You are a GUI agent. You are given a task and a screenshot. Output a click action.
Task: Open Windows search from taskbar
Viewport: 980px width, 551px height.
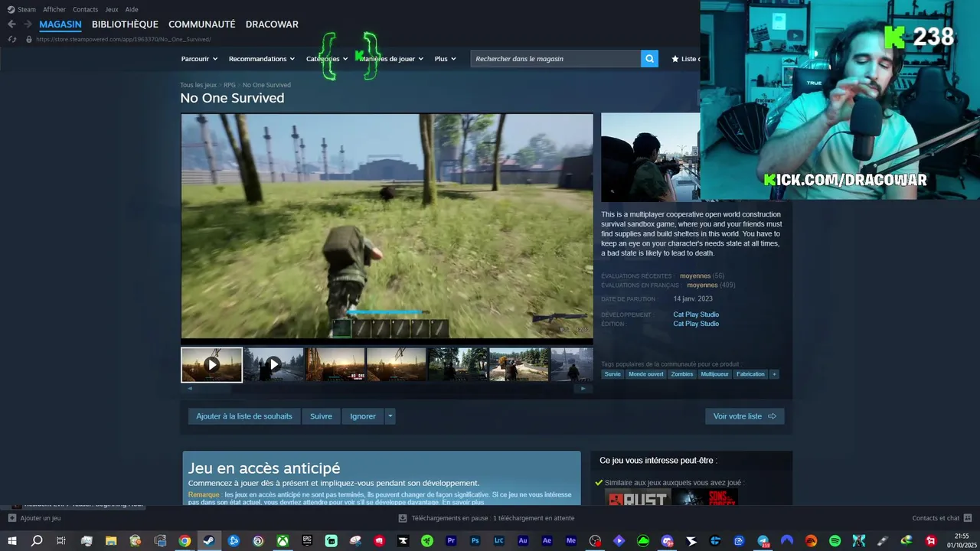37,541
